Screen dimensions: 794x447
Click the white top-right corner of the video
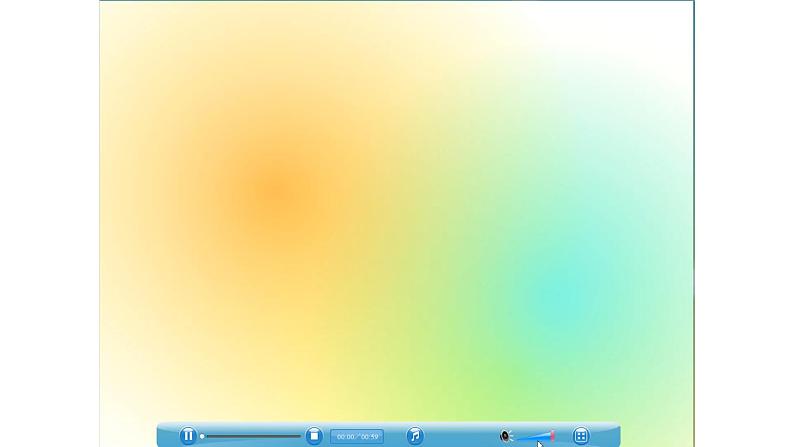(670, 20)
